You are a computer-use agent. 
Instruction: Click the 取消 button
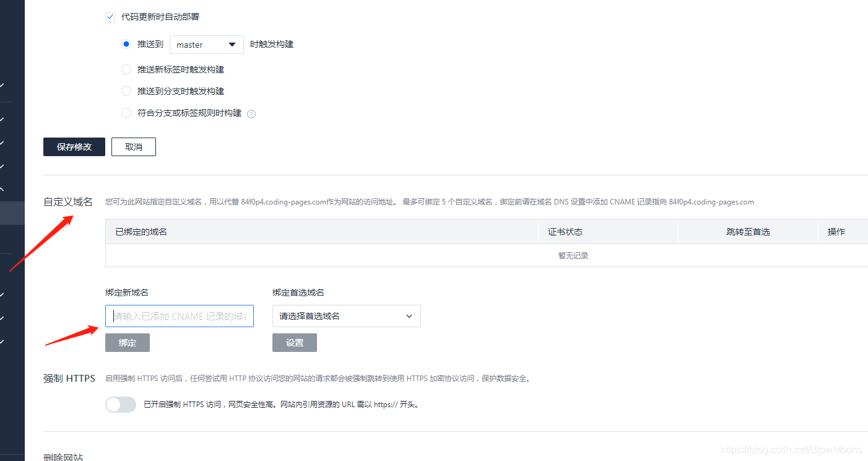(x=134, y=147)
